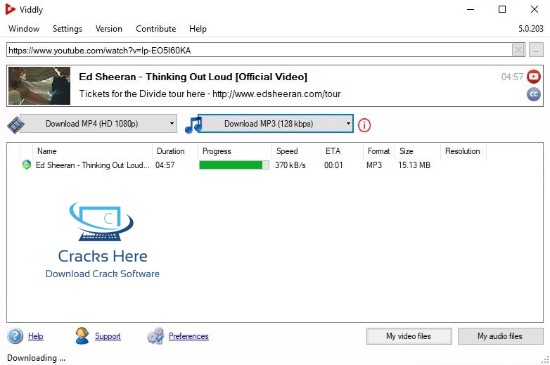Click the Support person icon
The width and height of the screenshot is (550, 365).
click(x=82, y=336)
